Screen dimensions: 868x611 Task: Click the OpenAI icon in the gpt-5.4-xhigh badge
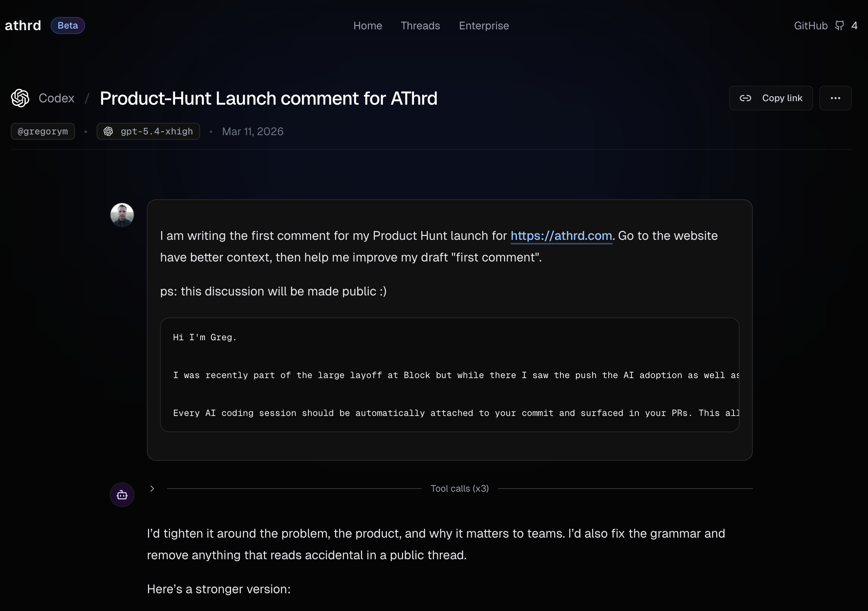[109, 131]
